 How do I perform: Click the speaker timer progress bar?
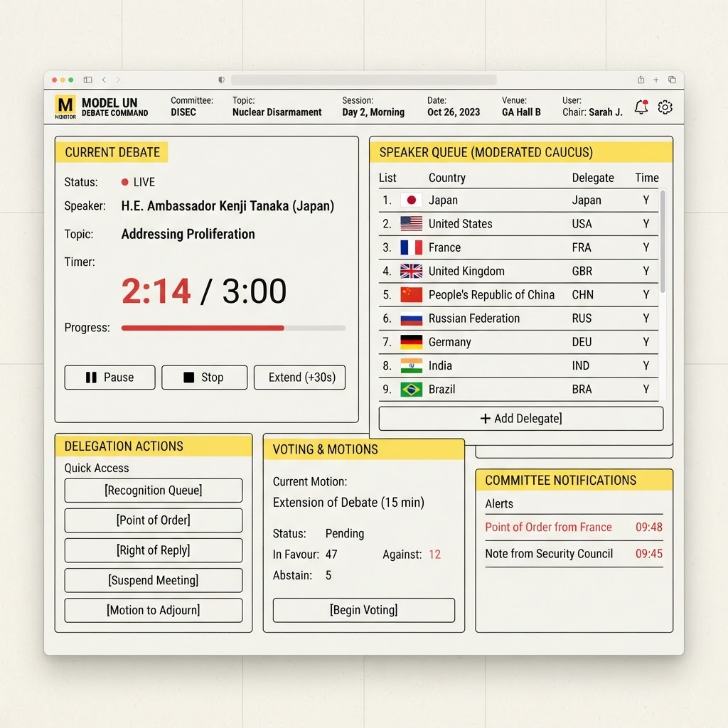pyautogui.click(x=233, y=328)
